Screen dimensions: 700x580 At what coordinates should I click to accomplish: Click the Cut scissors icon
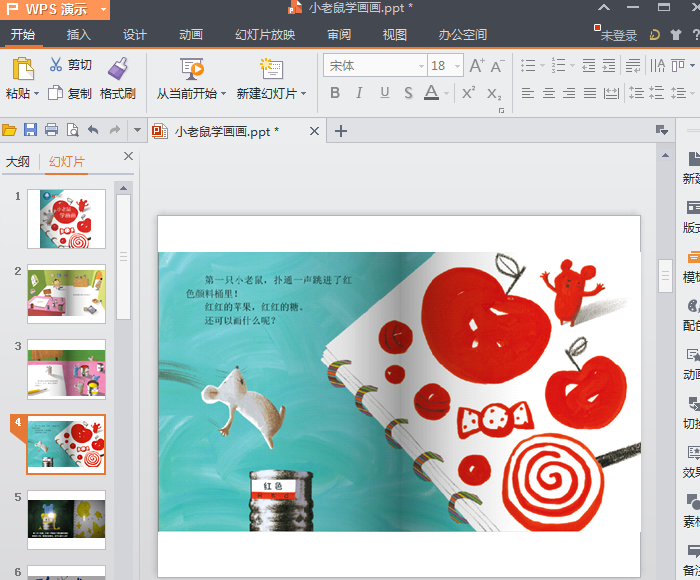tap(56, 64)
